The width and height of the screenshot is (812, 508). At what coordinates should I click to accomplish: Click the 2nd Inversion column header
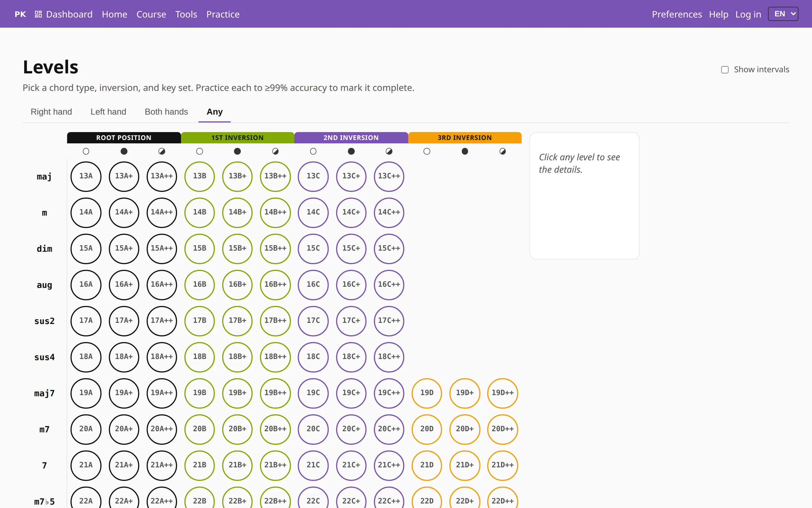[351, 138]
